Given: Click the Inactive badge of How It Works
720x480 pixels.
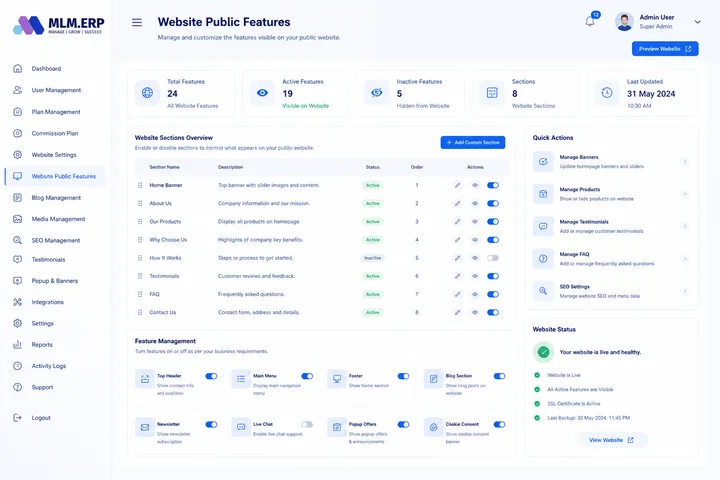Looking at the screenshot, I should coord(372,258).
